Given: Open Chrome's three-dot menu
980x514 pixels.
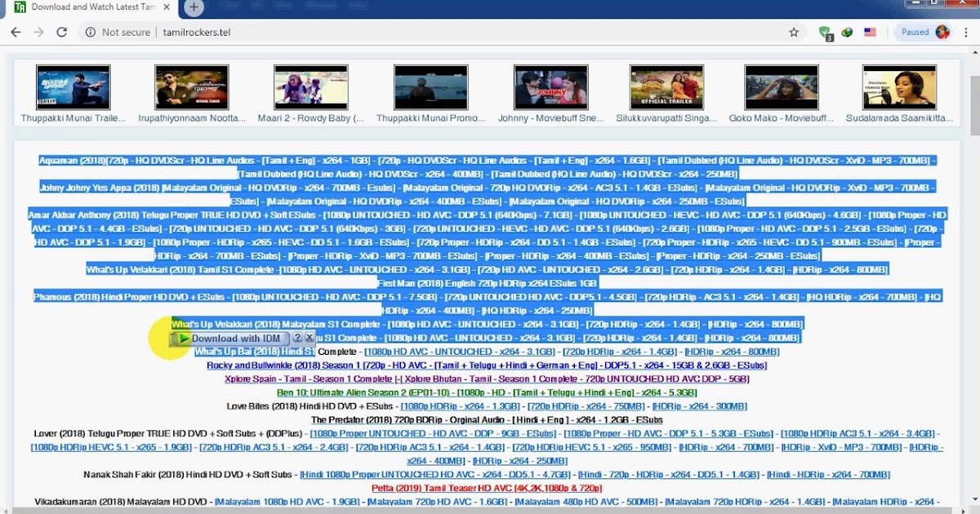Looking at the screenshot, I should pos(966,32).
